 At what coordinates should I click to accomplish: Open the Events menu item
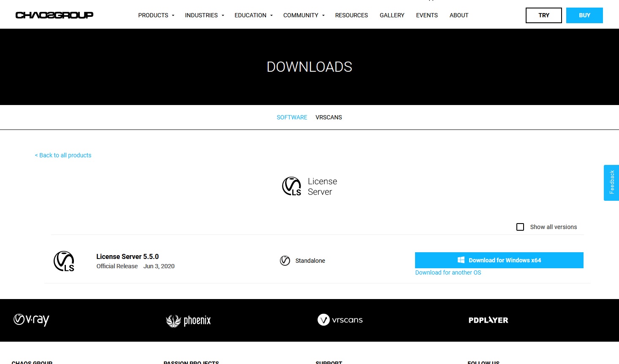point(427,15)
